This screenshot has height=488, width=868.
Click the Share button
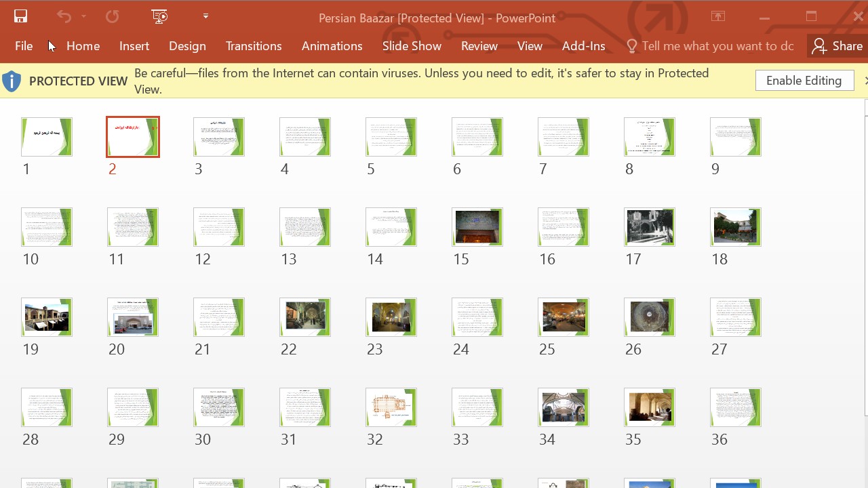point(837,46)
